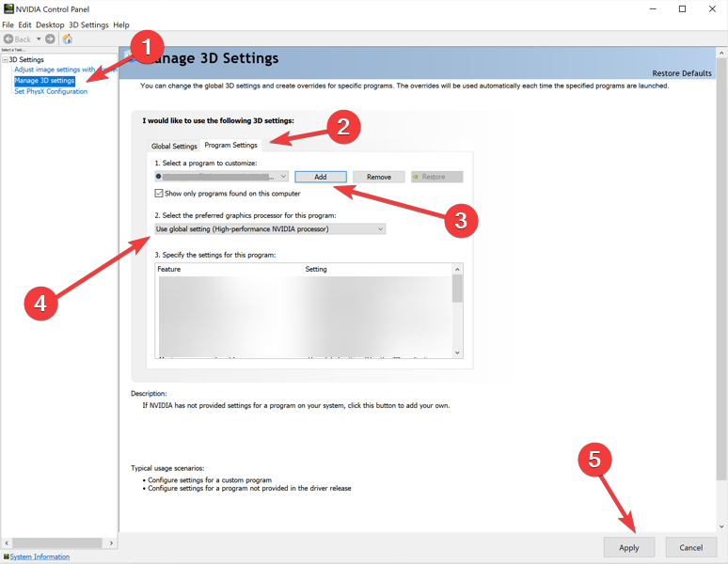Click the Forward navigation arrow icon

[x=50, y=39]
